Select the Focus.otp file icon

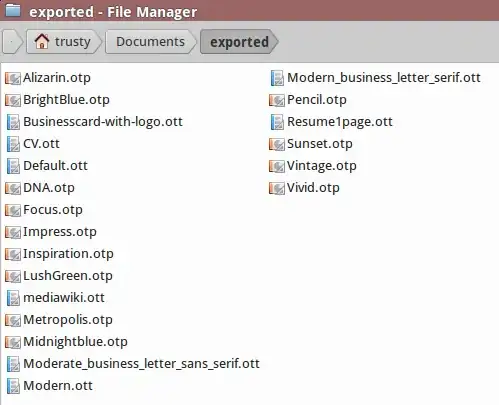coord(13,210)
